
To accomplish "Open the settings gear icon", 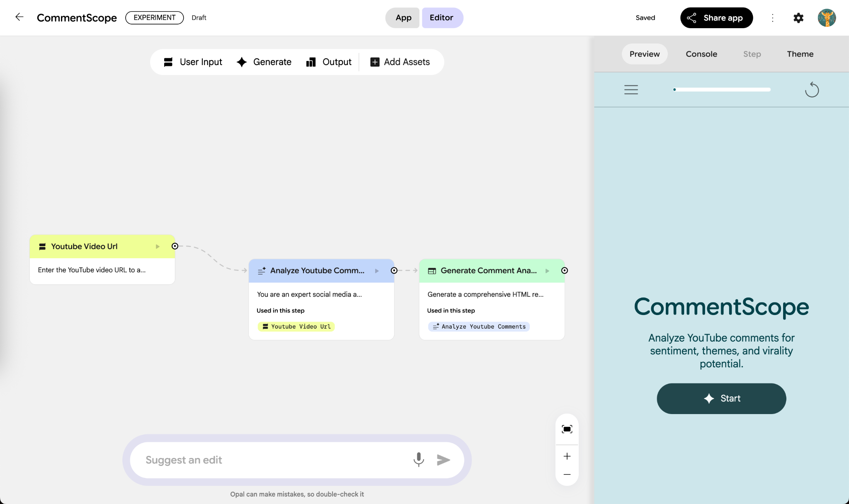I will click(798, 18).
